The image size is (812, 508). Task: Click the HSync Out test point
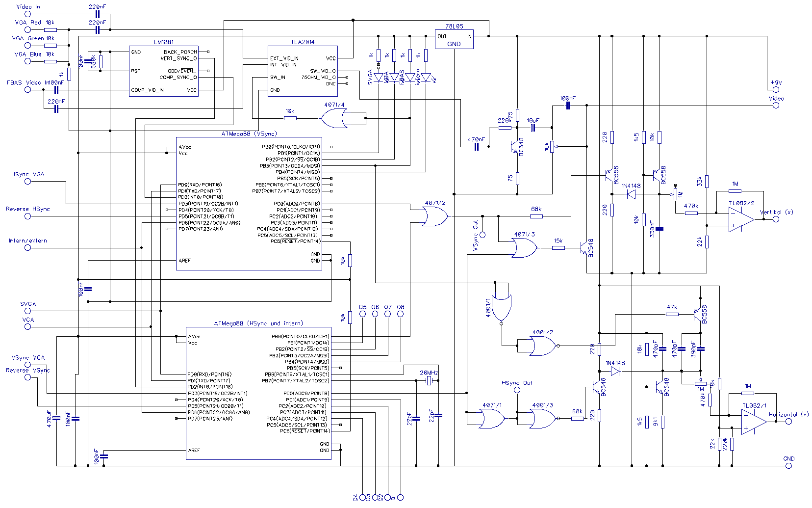517,390
